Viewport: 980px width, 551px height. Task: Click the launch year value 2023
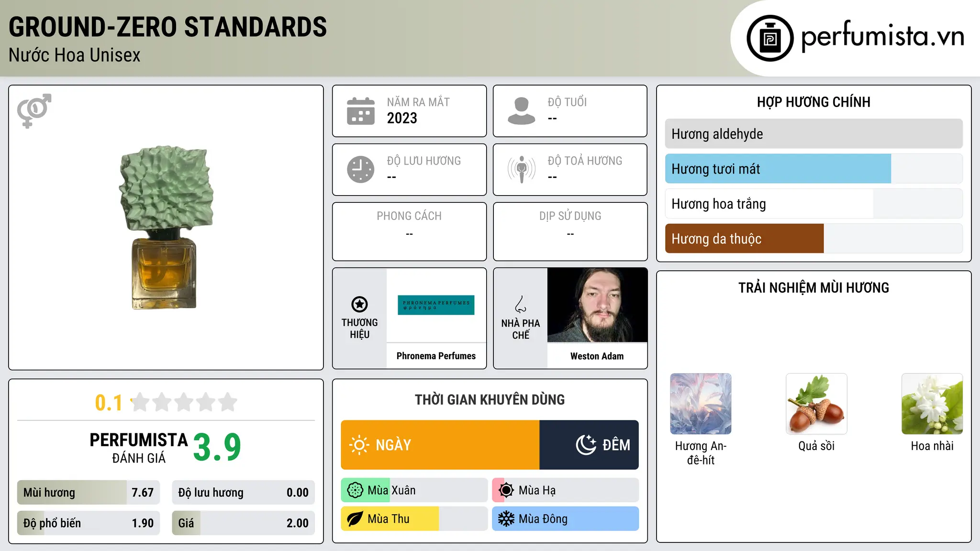[x=402, y=118]
